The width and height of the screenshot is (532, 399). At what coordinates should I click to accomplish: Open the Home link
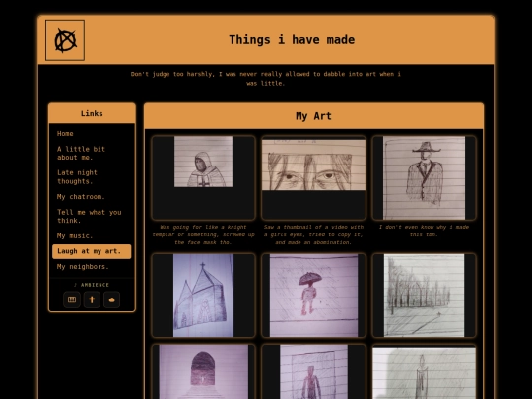click(65, 134)
